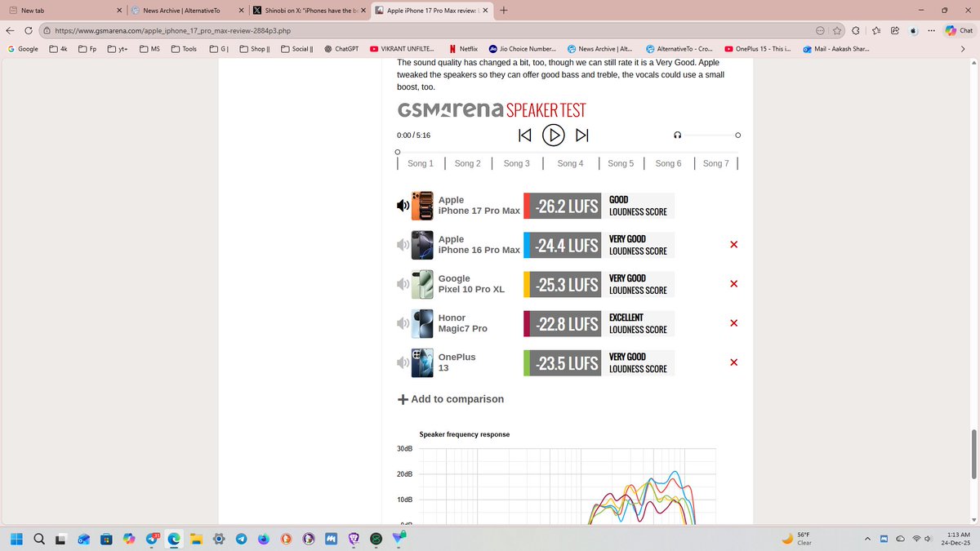Image resolution: width=980 pixels, height=551 pixels.
Task: Switch playback to OnePlus 13 speaker
Action: [x=403, y=362]
